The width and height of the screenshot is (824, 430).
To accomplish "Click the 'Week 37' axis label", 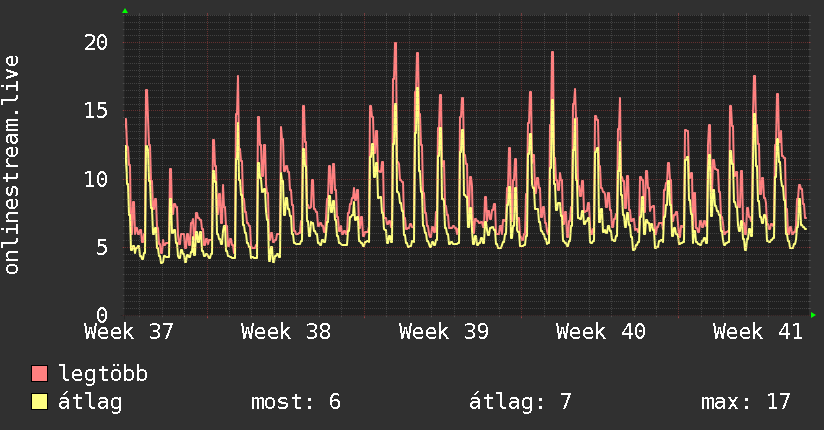I will [129, 332].
